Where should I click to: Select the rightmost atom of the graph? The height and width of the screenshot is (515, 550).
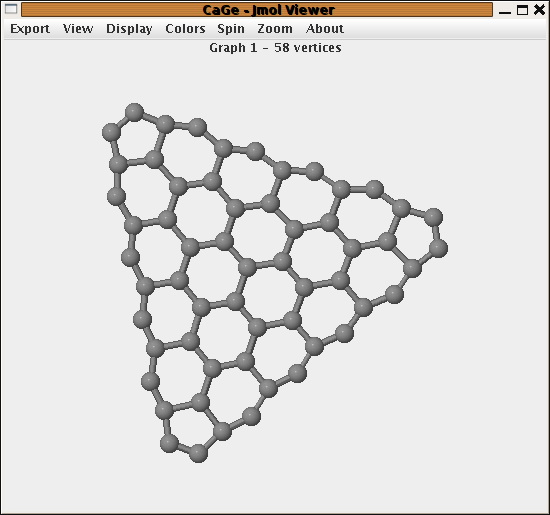pos(438,248)
